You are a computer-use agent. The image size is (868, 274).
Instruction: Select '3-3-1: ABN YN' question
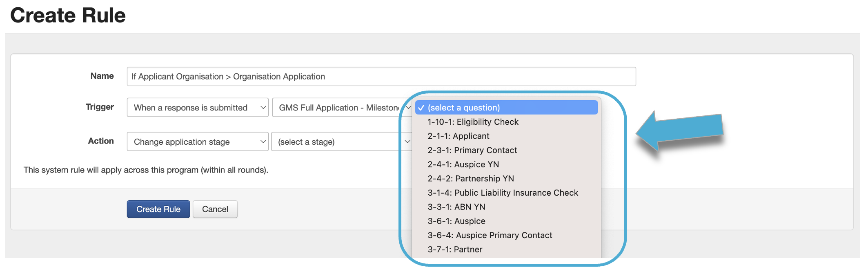(x=456, y=207)
